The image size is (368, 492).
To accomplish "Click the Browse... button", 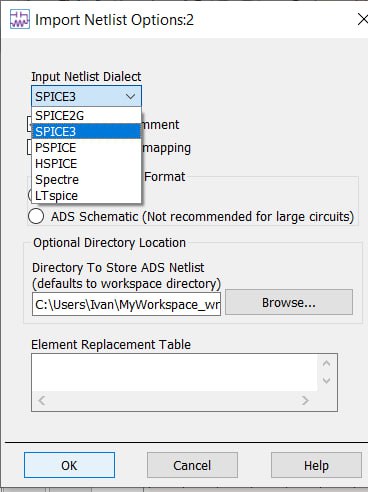I will (289, 303).
